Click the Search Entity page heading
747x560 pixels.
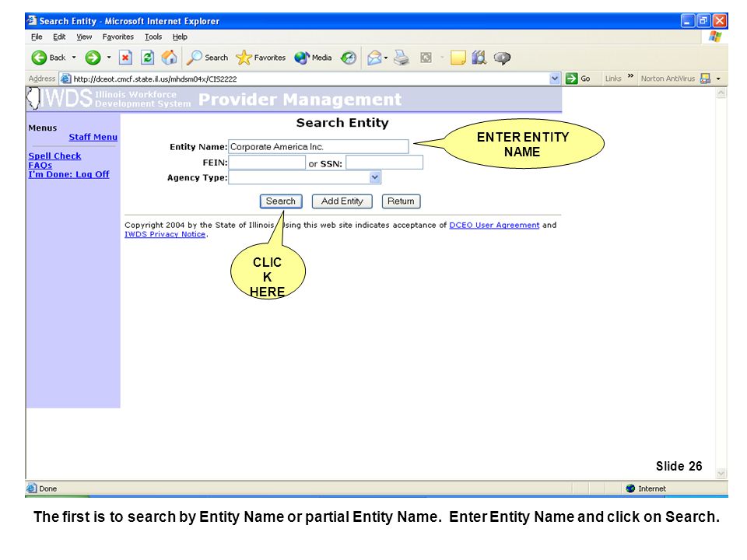[x=342, y=123]
